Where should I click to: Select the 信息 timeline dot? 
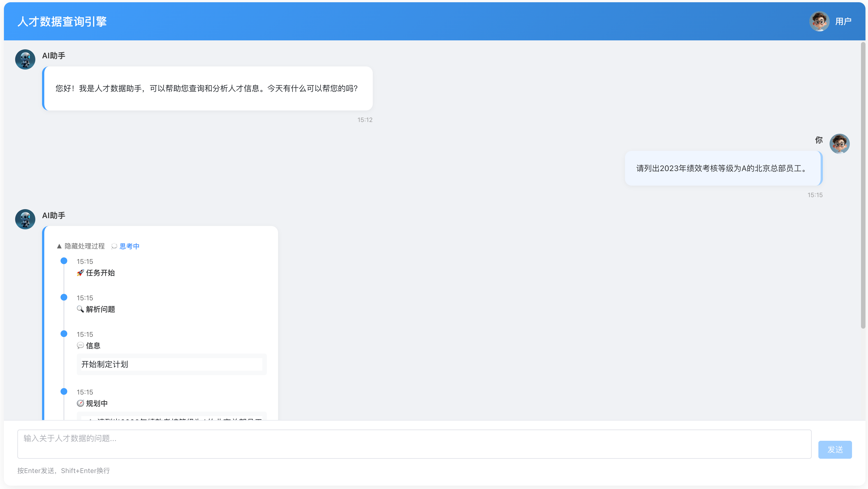click(x=64, y=334)
